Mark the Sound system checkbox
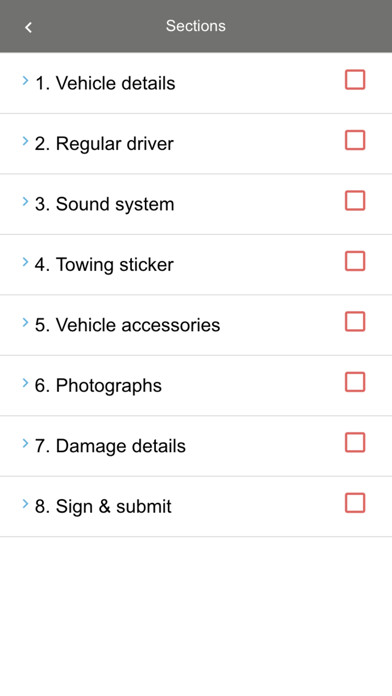This screenshot has width=392, height=696. [355, 201]
